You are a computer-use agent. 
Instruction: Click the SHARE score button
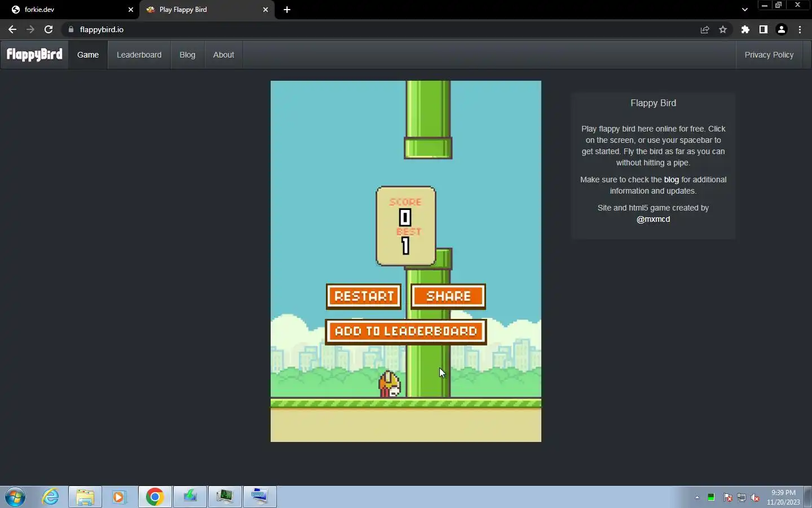point(448,296)
